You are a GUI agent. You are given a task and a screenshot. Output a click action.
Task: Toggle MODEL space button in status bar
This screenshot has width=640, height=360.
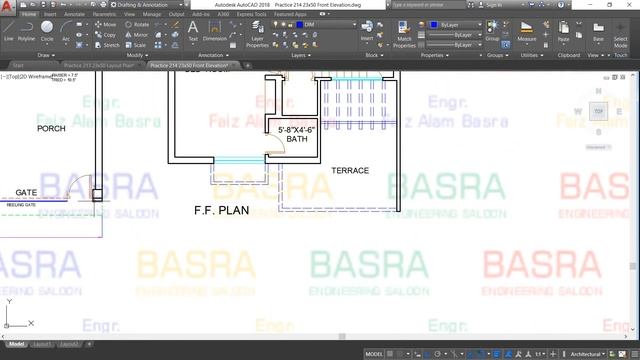coord(374,354)
